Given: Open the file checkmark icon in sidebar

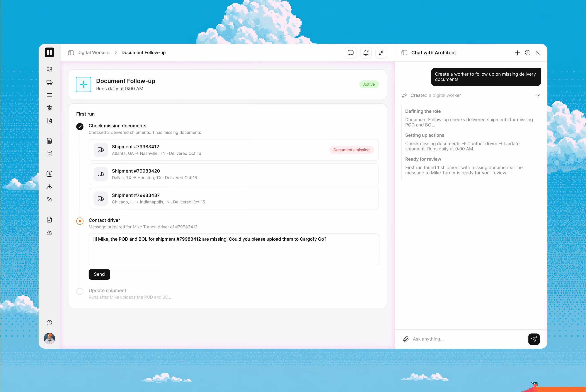Looking at the screenshot, I should pyautogui.click(x=49, y=220).
